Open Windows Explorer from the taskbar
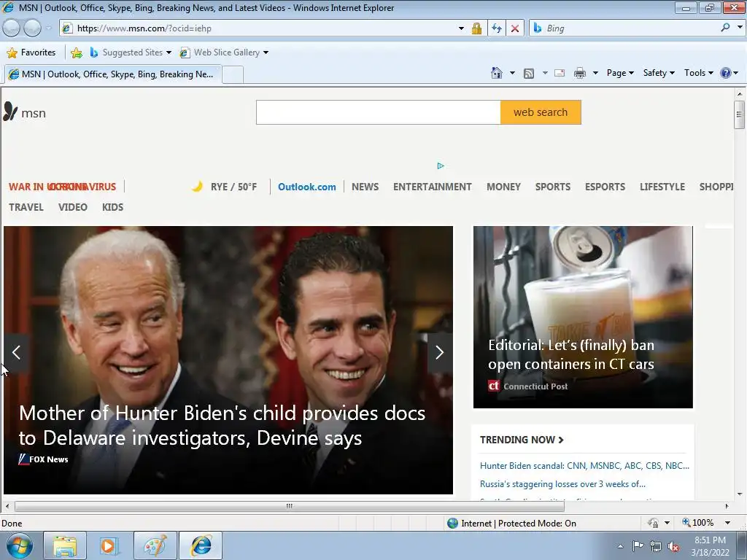747x560 pixels. [65, 545]
